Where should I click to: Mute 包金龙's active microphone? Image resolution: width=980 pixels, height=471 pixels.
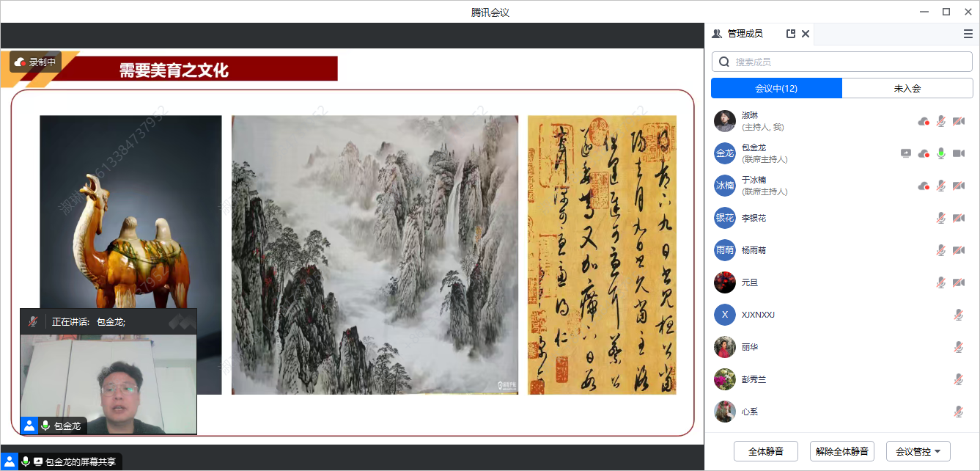(941, 153)
